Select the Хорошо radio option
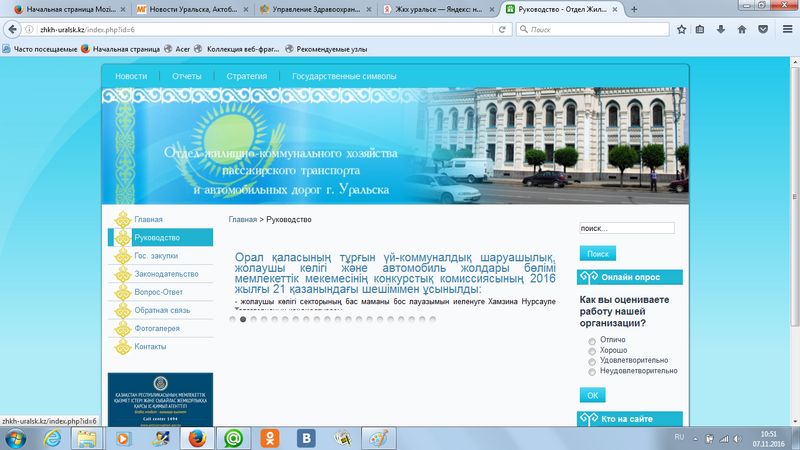 point(592,351)
